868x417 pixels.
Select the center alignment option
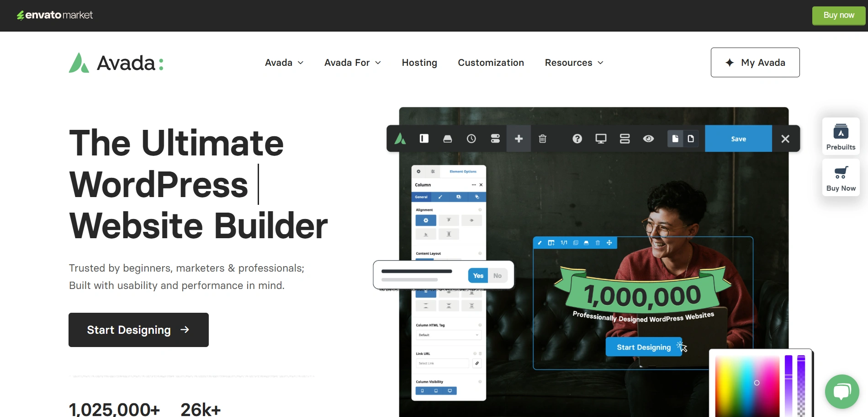coord(471,220)
